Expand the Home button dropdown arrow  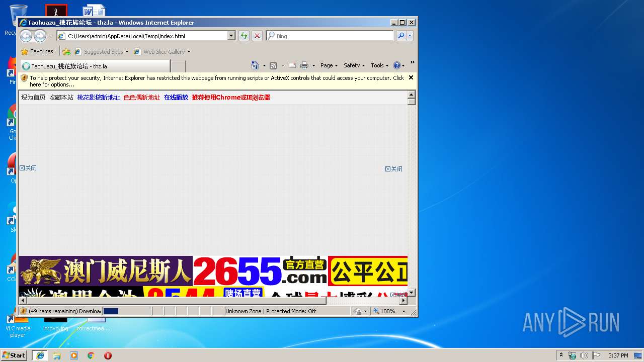tap(264, 66)
